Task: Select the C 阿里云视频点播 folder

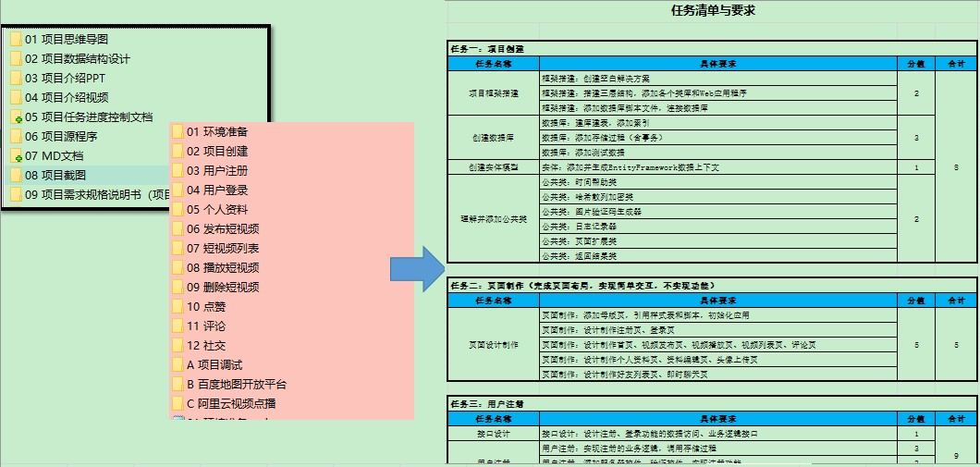Action: coord(231,404)
